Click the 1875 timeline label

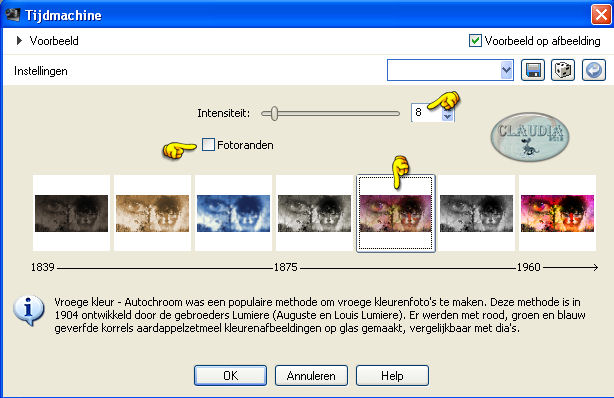(285, 267)
